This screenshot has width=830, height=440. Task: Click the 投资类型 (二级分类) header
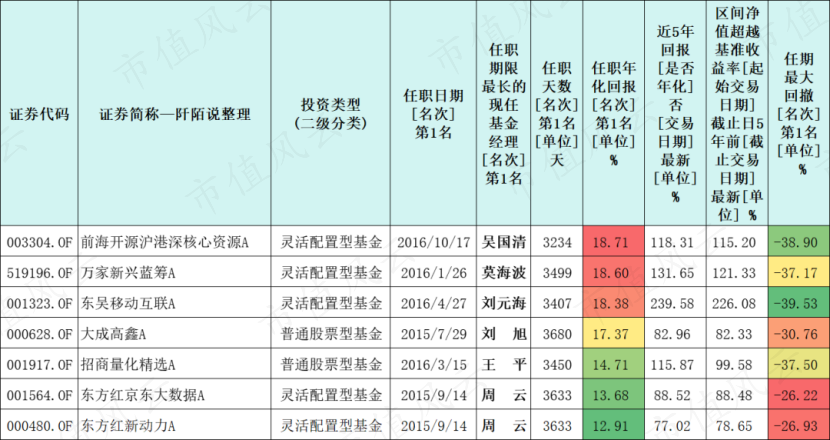(331, 113)
